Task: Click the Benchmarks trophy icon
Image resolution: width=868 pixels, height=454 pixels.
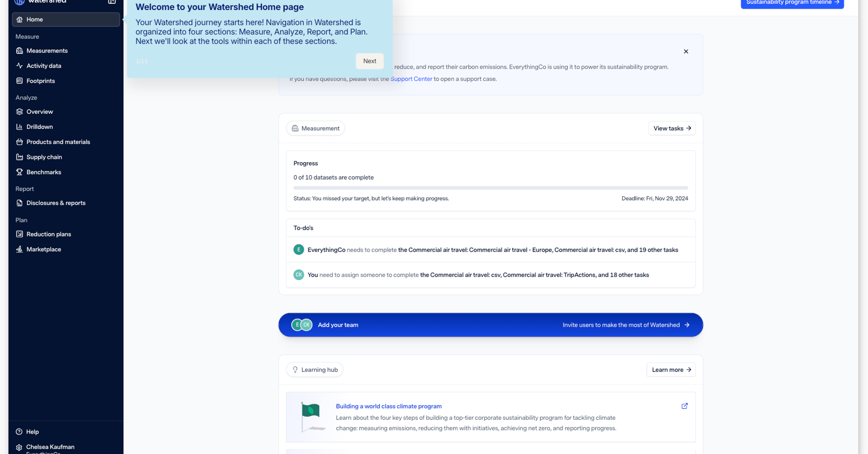Action: click(19, 172)
